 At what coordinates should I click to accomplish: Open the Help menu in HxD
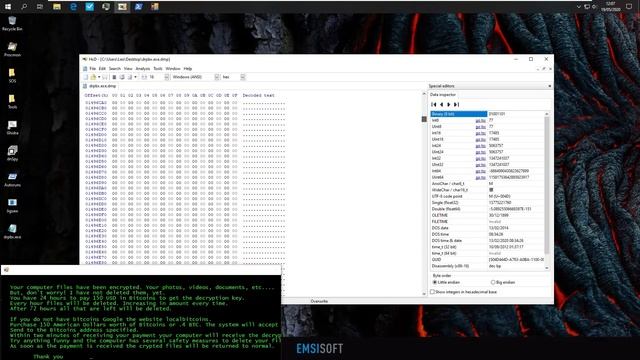[188, 69]
